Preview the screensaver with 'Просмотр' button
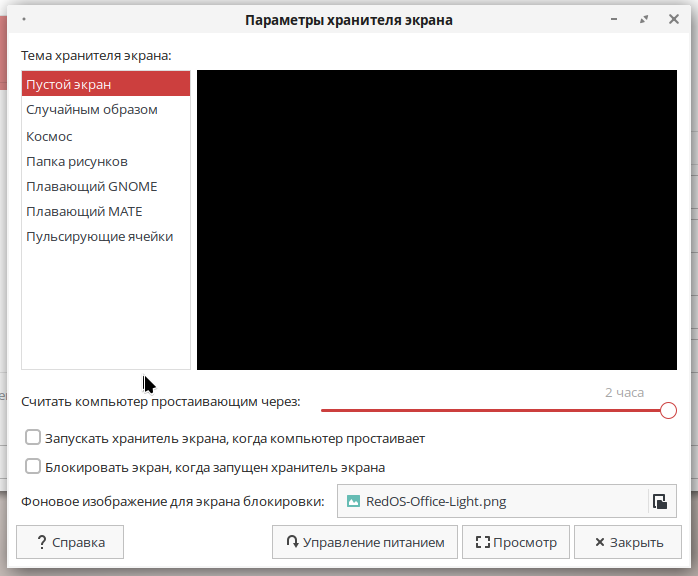Screen dimensions: 698x576 click(x=516, y=542)
